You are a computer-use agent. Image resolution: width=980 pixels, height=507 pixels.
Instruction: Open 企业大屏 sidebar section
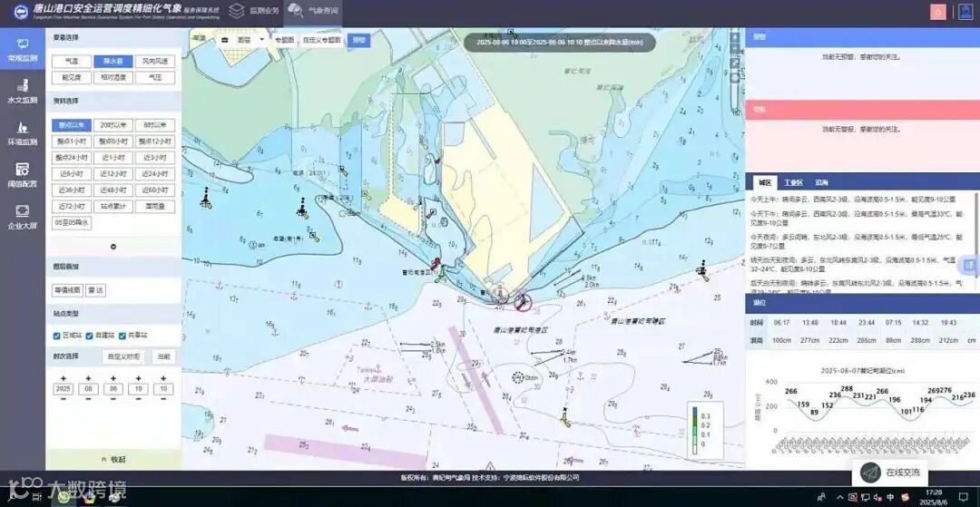[23, 217]
